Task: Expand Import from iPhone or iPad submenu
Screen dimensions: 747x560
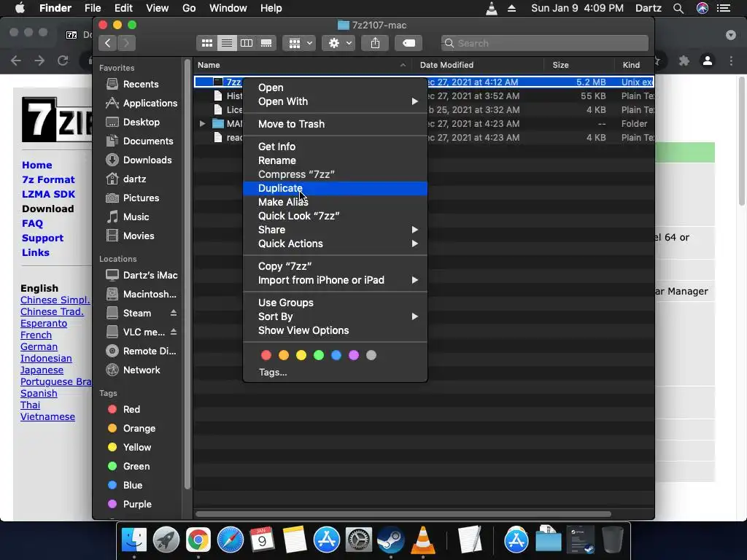Action: (x=335, y=280)
